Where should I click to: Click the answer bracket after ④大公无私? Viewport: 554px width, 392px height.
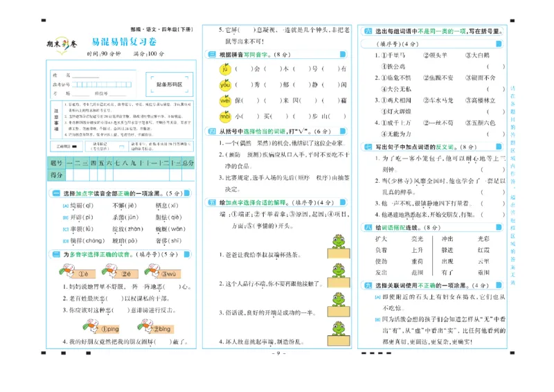496,89
